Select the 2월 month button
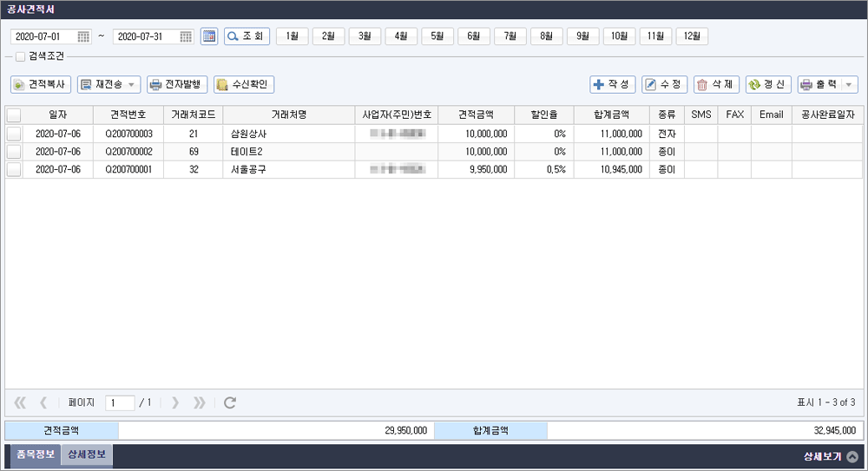This screenshot has height=471, width=868. [328, 36]
